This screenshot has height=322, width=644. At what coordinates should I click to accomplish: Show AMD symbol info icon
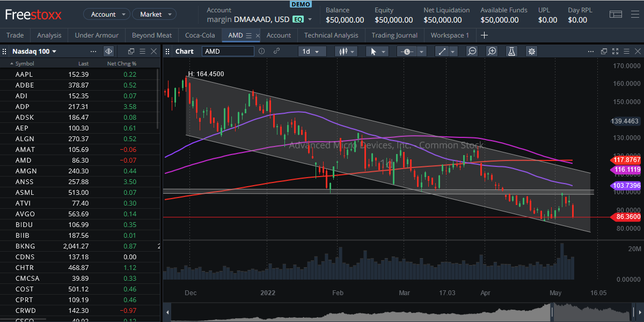point(262,51)
